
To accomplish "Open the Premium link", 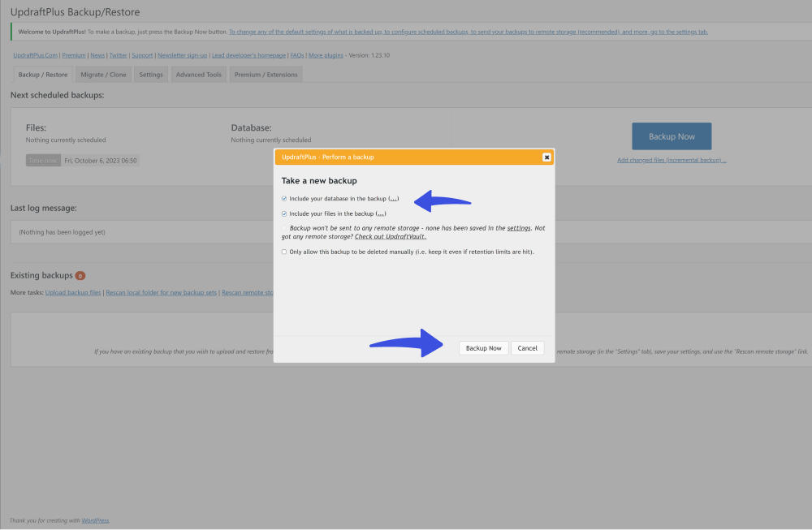I will (74, 55).
